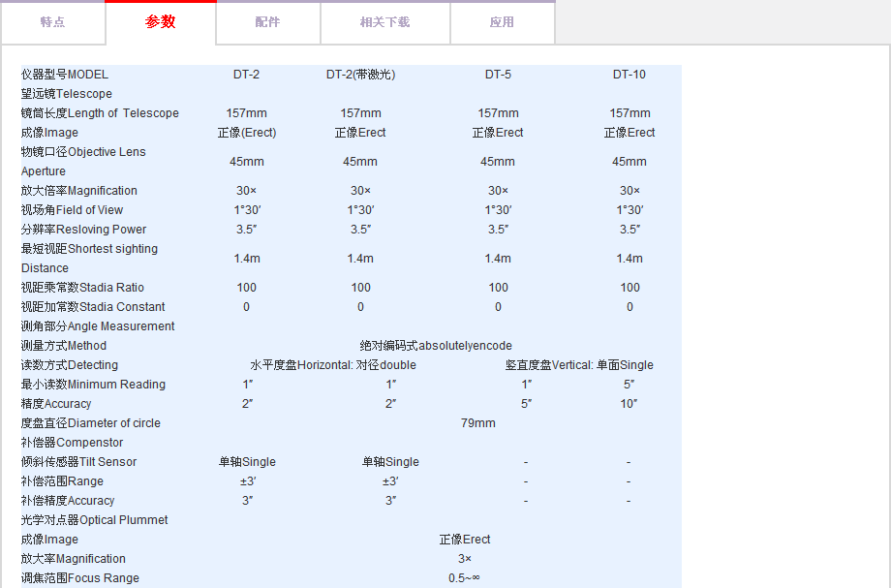The width and height of the screenshot is (891, 588).
Task: Switch to the 特点 tab
Action: 52,22
